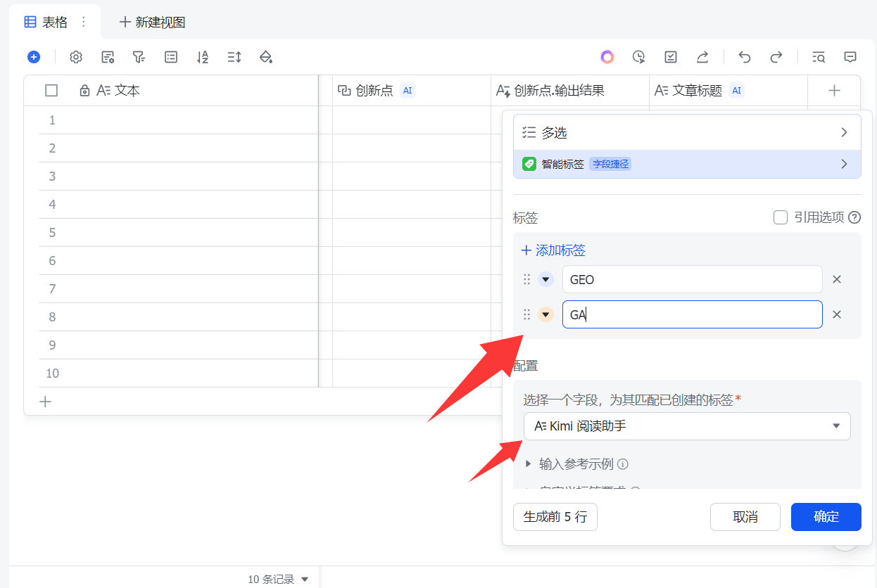Open the orange color picker for GA tag

click(545, 314)
